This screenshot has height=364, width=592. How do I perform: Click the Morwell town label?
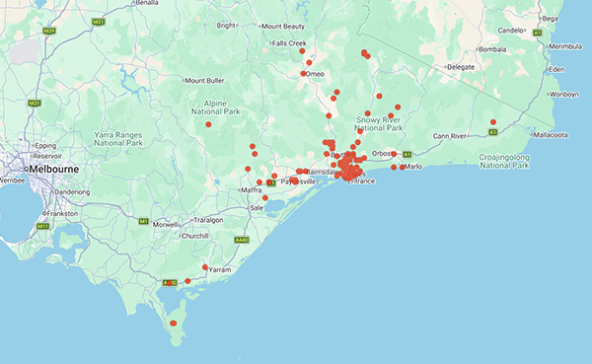click(165, 225)
